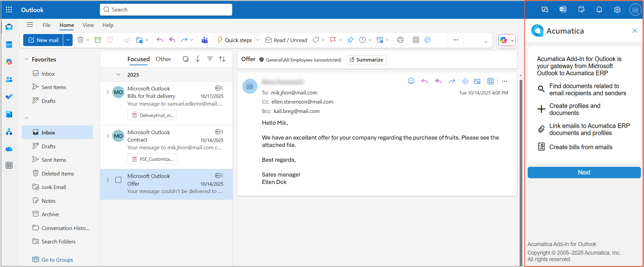The width and height of the screenshot is (644, 267).
Task: Click the reply arrow in the message header
Action: click(425, 81)
